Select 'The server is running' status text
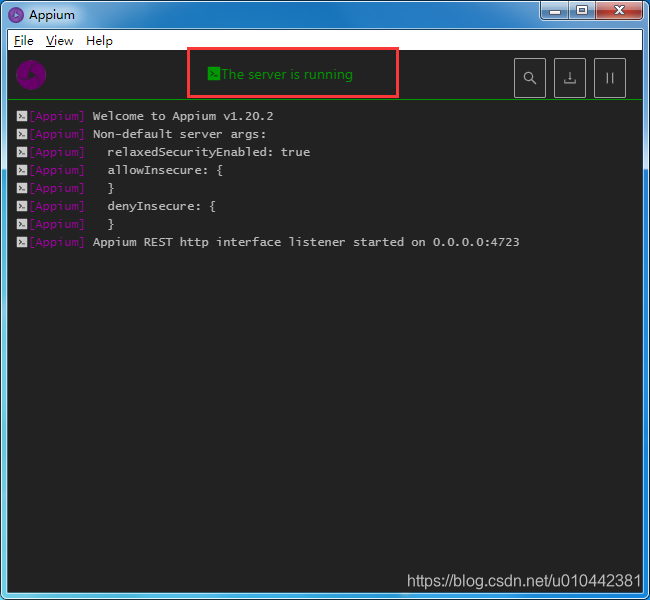This screenshot has width=650, height=600. [287, 74]
